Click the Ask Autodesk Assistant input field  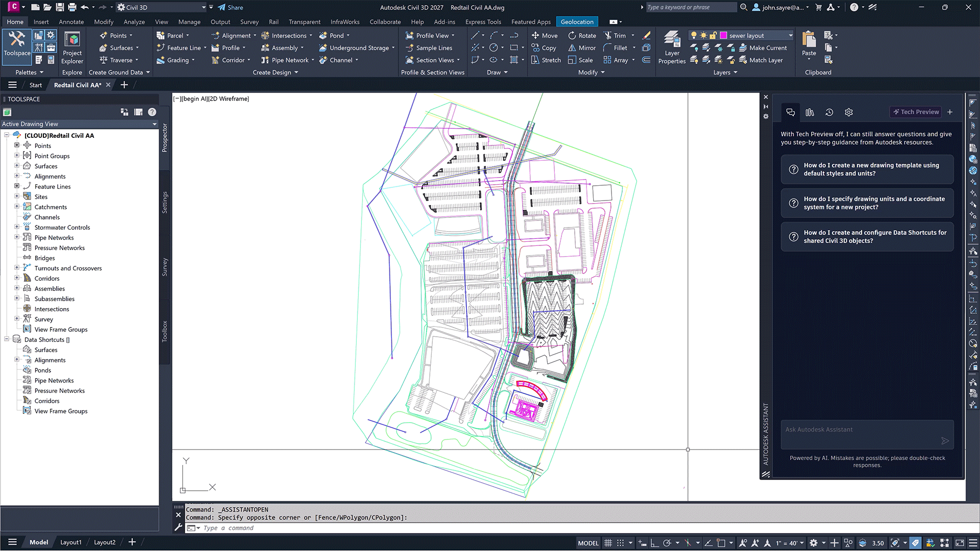tap(860, 430)
